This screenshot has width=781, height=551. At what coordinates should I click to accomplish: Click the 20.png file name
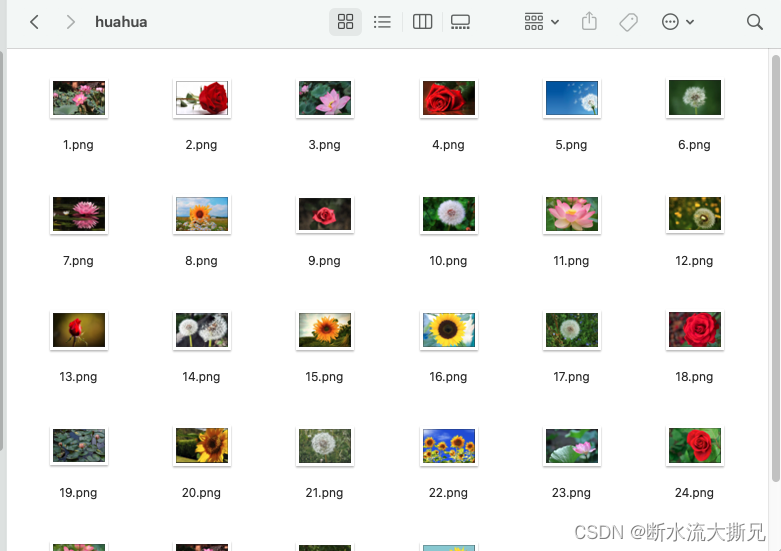[x=201, y=493]
